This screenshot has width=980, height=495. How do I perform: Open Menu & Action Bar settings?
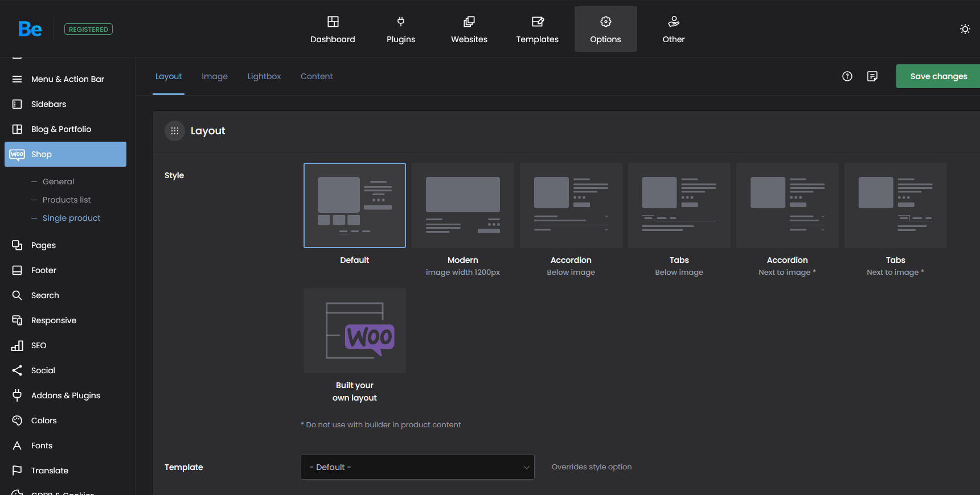coord(65,79)
